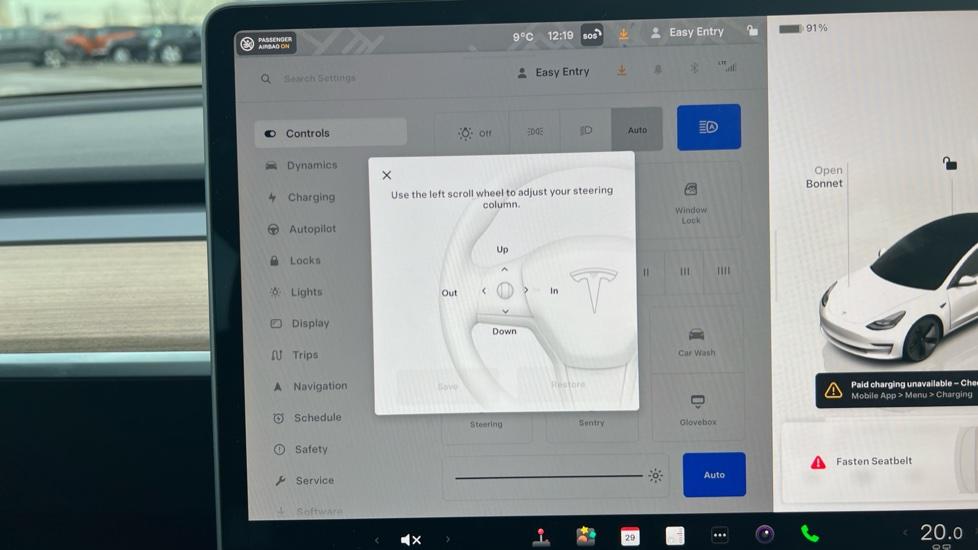
Task: Toggle Sentry mode button
Action: tap(591, 423)
